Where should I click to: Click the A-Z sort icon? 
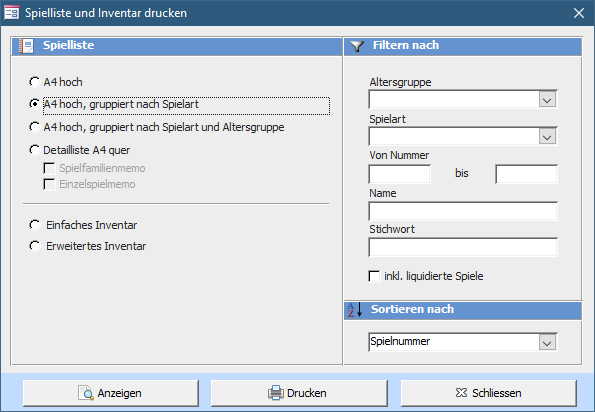(x=355, y=310)
